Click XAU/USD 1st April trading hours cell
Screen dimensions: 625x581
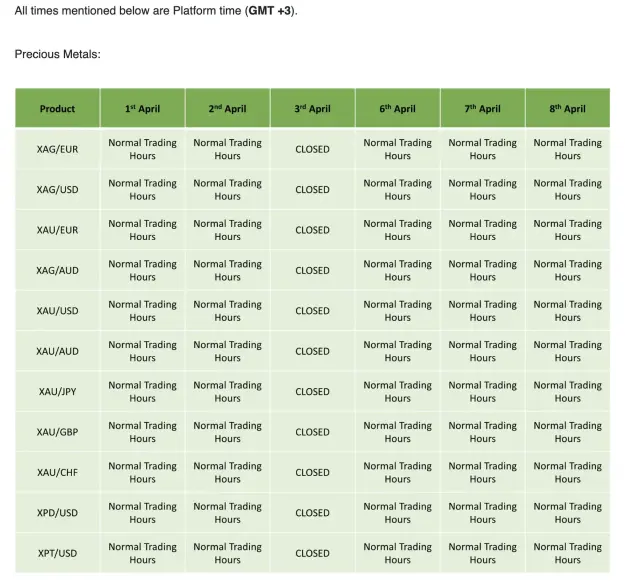142,310
